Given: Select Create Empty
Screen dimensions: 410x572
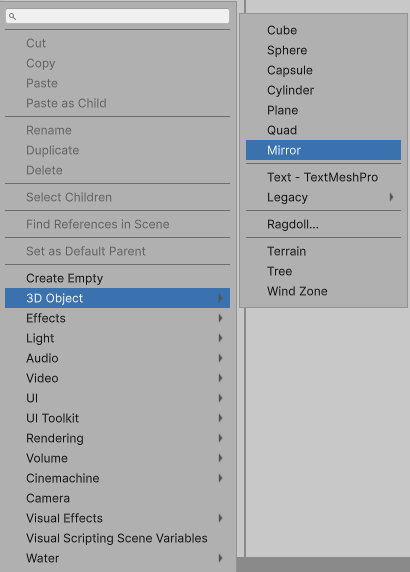Looking at the screenshot, I should point(117,278).
